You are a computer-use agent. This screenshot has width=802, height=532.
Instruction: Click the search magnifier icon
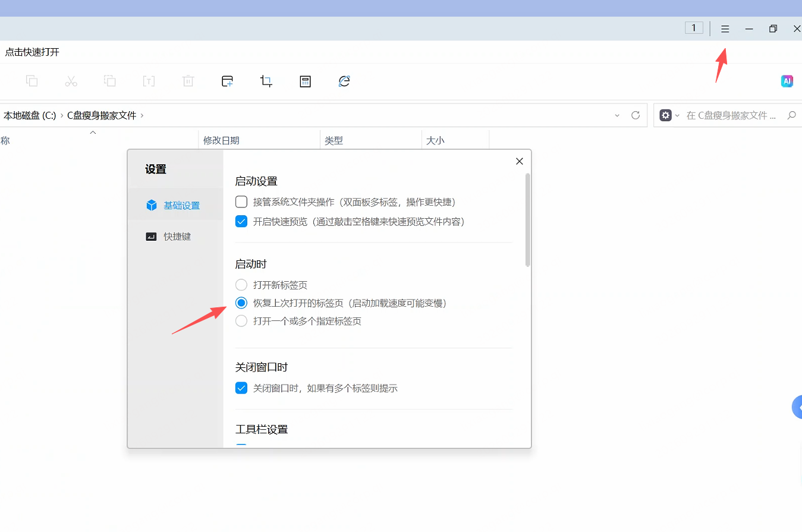[x=791, y=115]
